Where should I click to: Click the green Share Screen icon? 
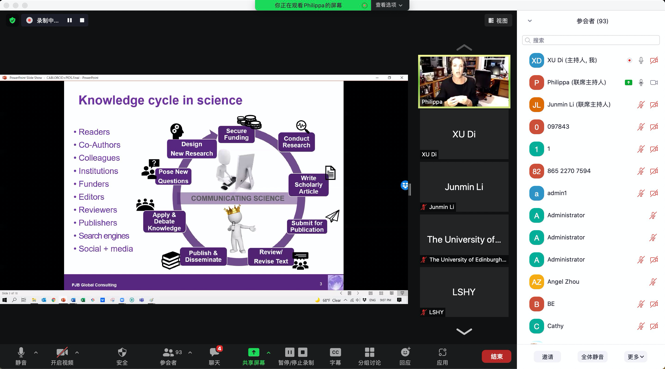pyautogui.click(x=253, y=352)
